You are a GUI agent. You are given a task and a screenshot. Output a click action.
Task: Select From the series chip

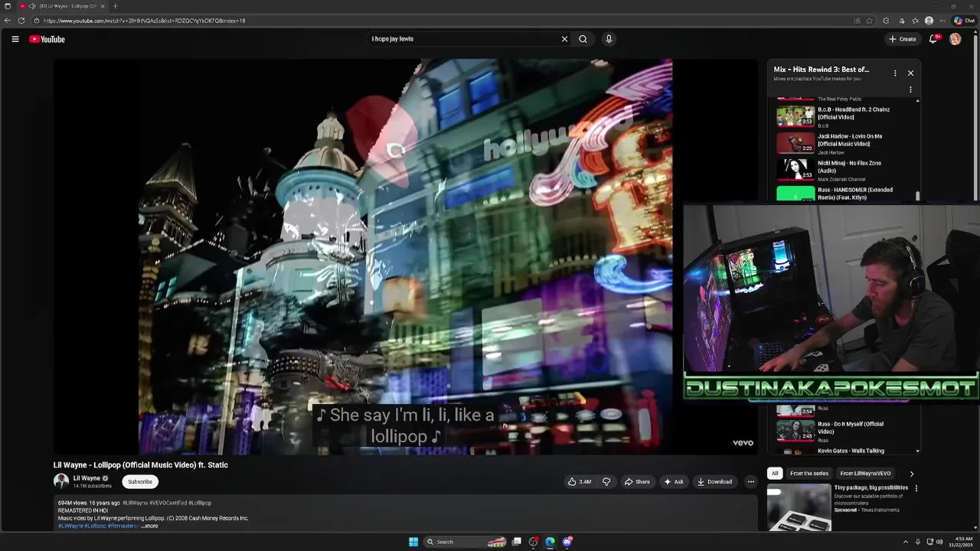(x=809, y=474)
